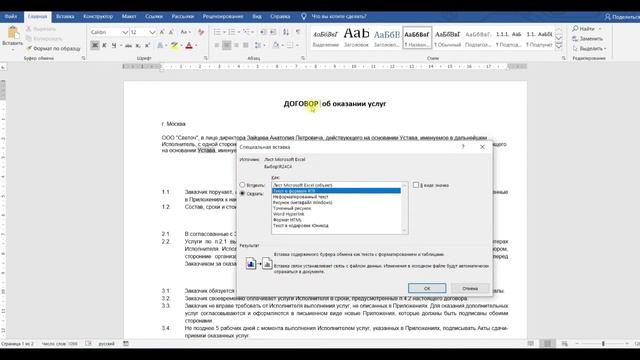
Task: Expand the styles gallery with the More arrow
Action: point(559,46)
